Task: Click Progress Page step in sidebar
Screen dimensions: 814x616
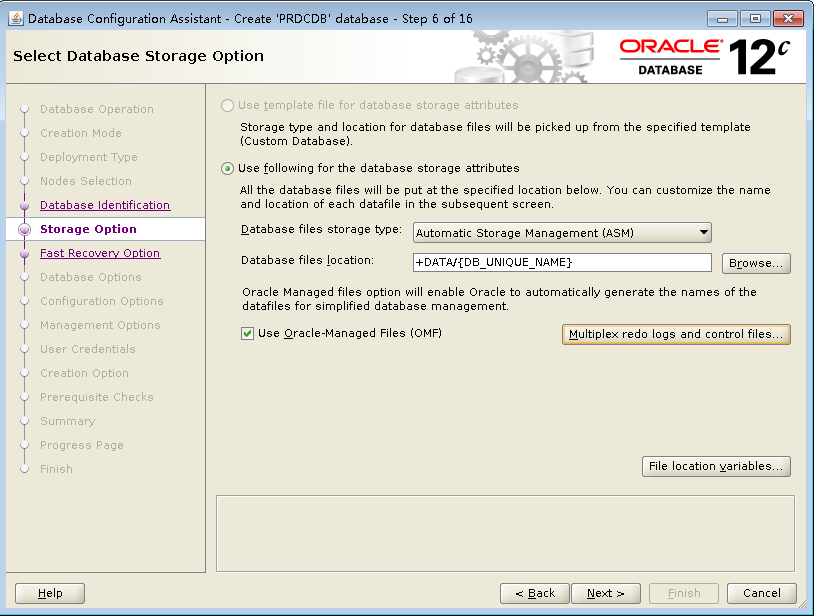Action: pos(82,445)
